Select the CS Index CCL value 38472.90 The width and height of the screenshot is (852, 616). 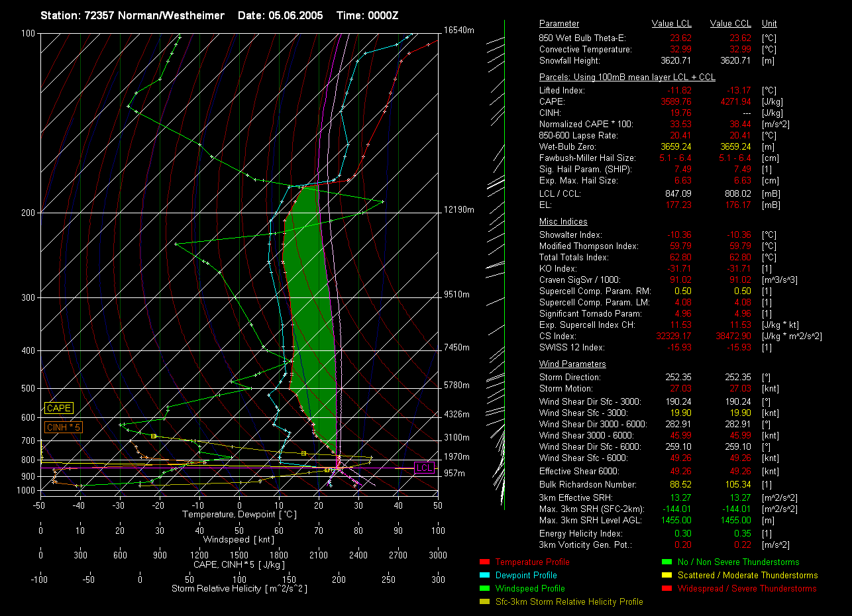733,336
